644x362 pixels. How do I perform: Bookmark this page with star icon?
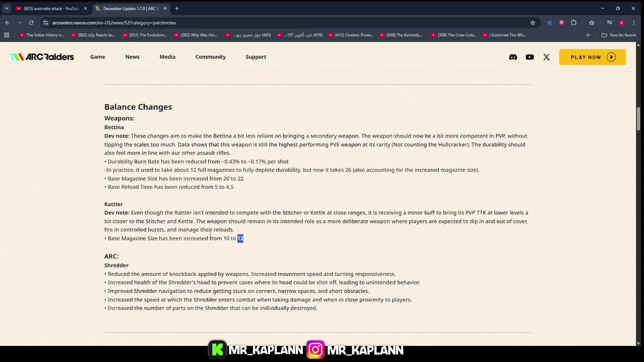(x=532, y=23)
